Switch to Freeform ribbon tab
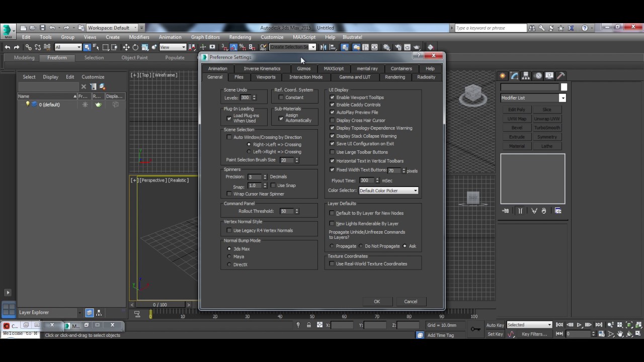 [x=57, y=58]
